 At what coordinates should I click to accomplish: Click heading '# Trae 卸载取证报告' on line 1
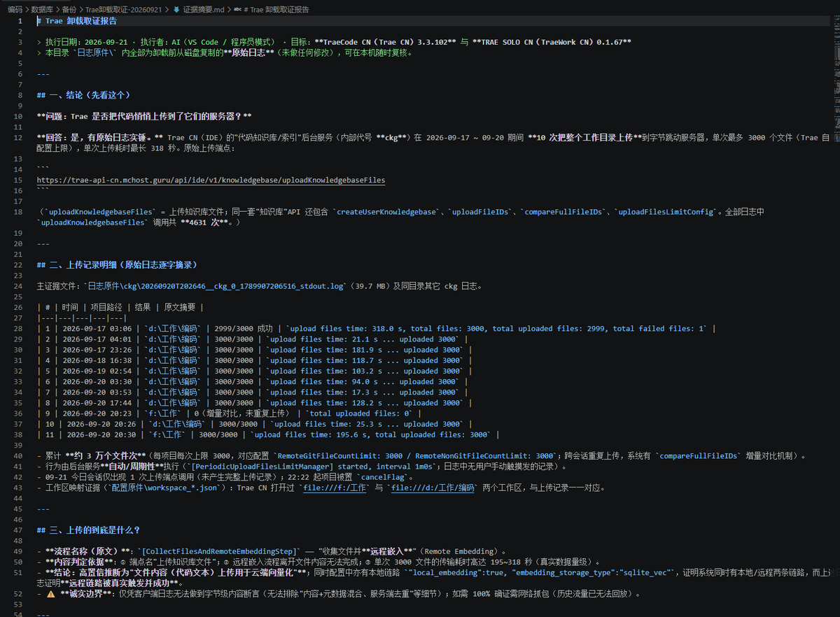[77, 21]
